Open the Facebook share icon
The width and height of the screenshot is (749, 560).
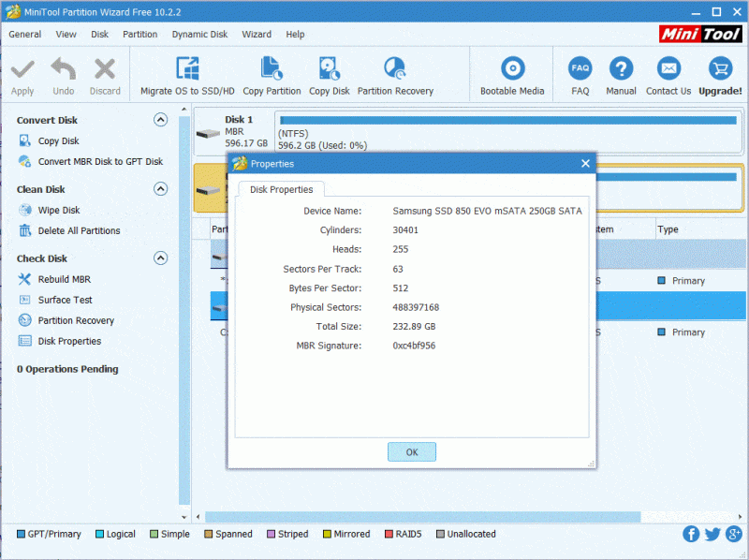[x=691, y=534]
